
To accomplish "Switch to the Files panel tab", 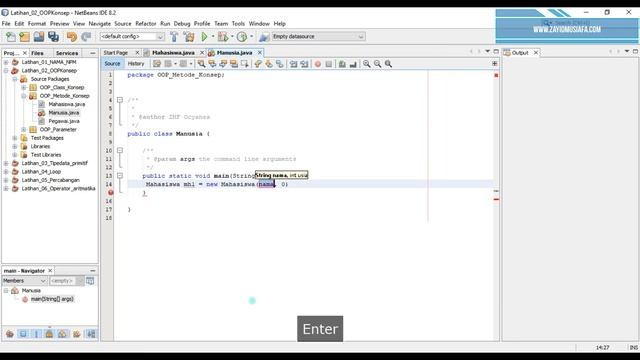I will [37, 53].
